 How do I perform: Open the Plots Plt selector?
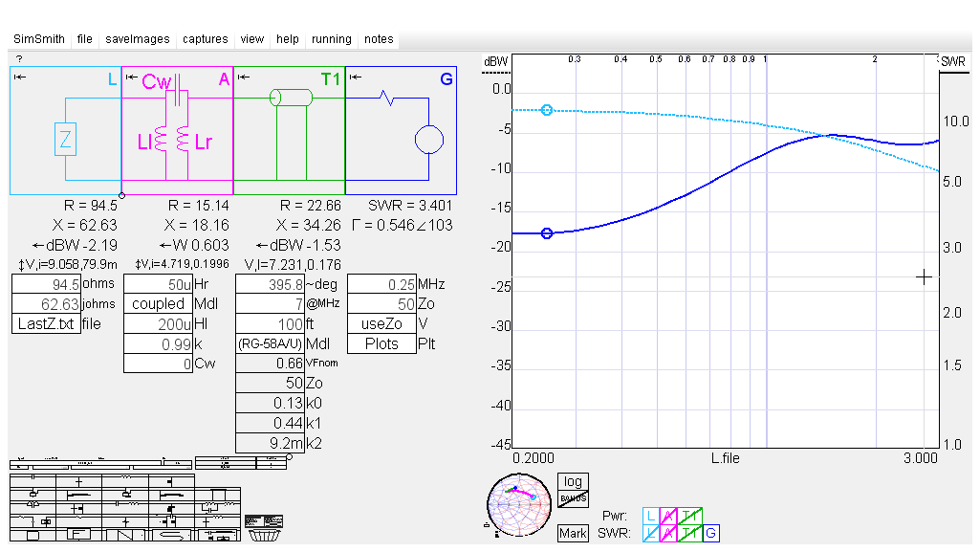(x=381, y=343)
